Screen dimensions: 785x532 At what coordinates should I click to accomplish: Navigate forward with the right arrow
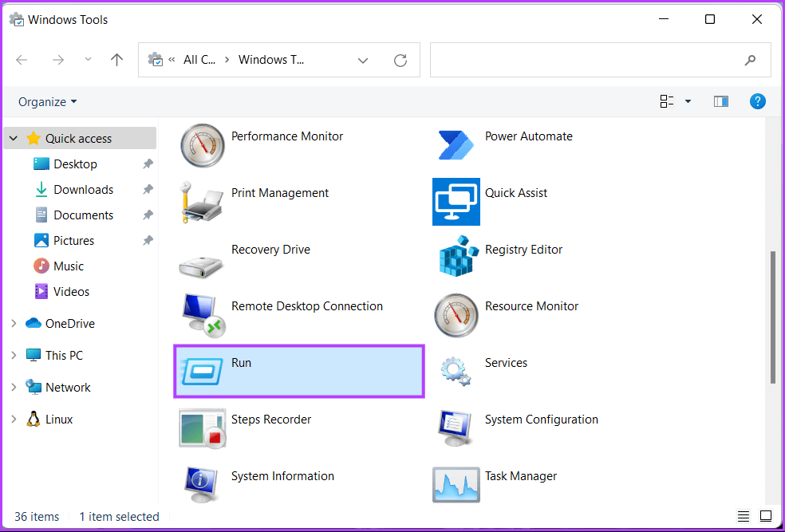click(x=58, y=60)
